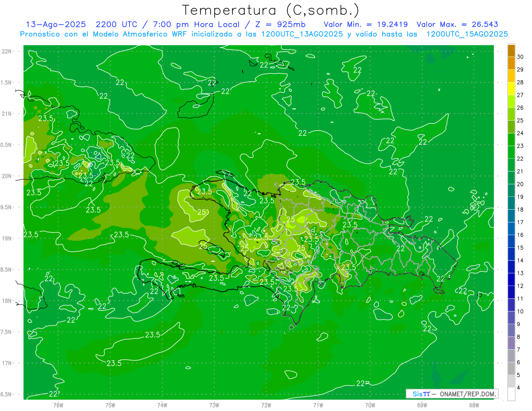Select the blue legend swatch between 15 and 16
The height and width of the screenshot is (411, 532).
point(511,241)
